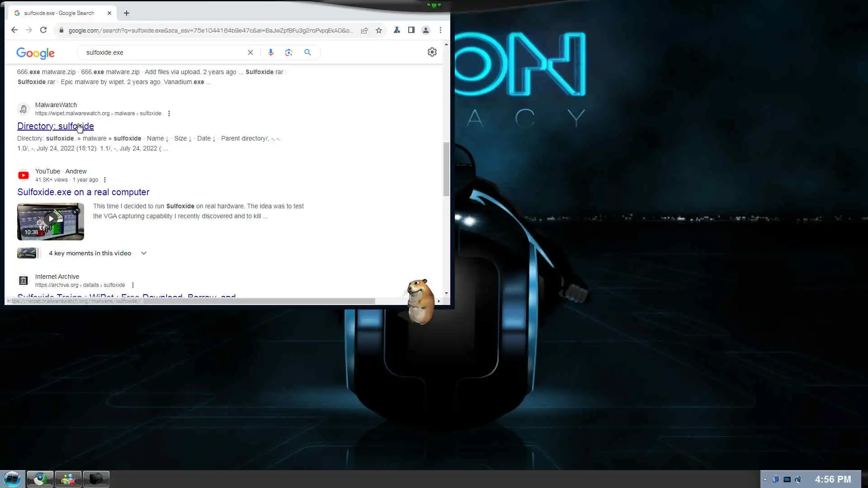Open Chrome three-dot main menu

tap(440, 30)
